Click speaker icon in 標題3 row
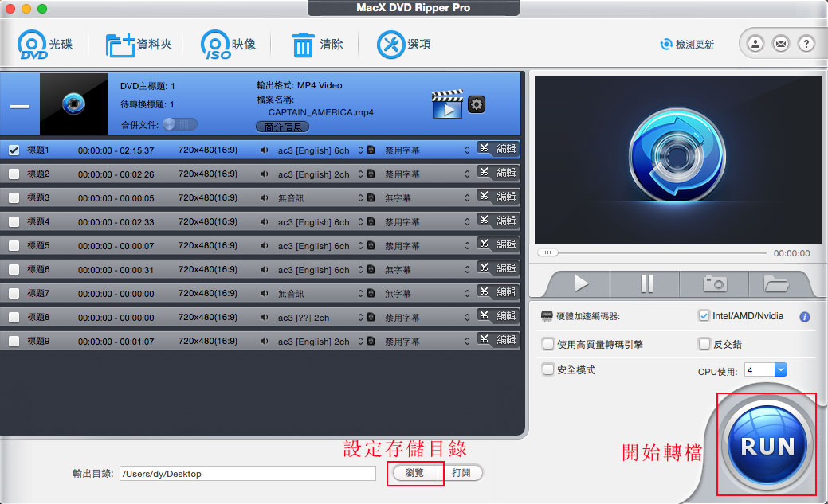Viewport: 828px width, 504px height. click(264, 197)
